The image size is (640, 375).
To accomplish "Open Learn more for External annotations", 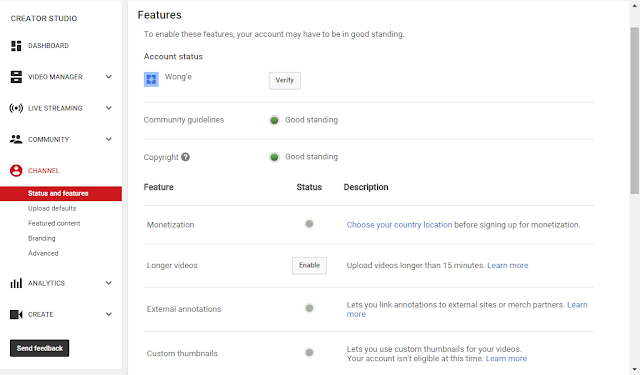I will coord(577,305).
